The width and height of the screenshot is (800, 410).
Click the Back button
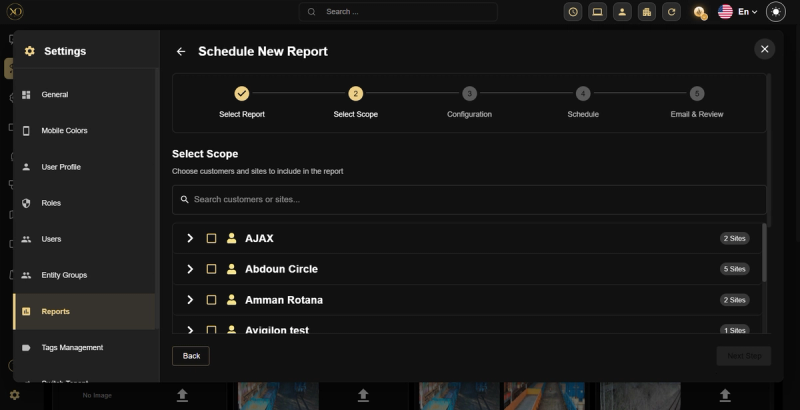[x=191, y=356]
